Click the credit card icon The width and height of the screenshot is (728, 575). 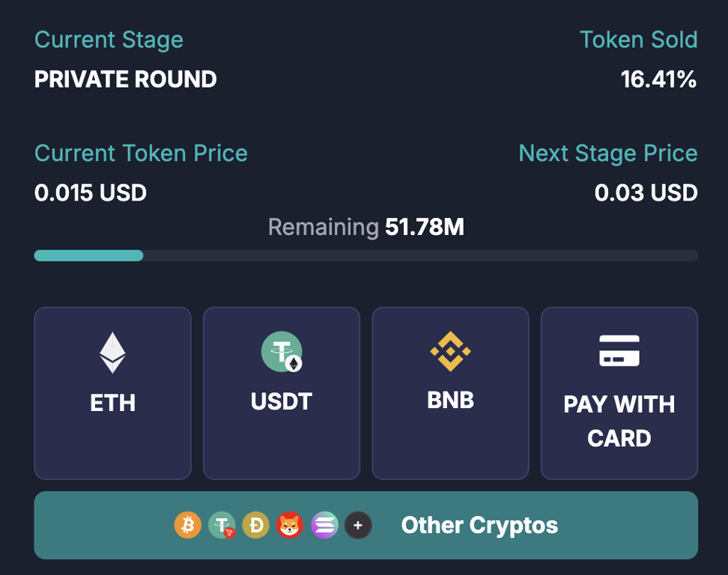click(x=619, y=350)
